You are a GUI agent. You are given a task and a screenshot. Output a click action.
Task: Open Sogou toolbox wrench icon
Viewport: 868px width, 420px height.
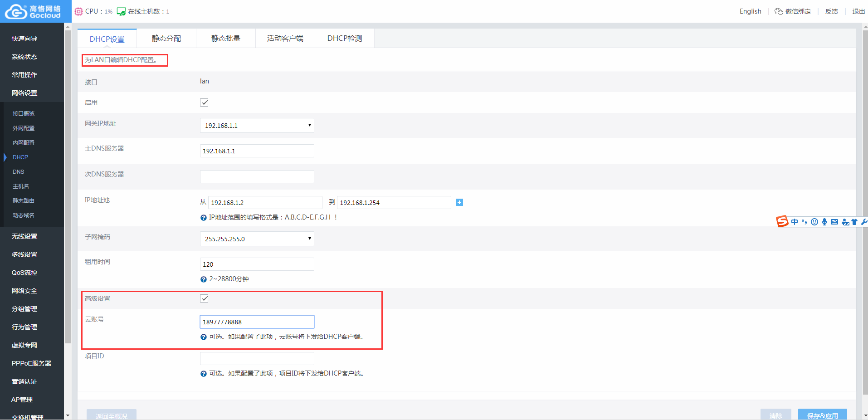coord(863,222)
